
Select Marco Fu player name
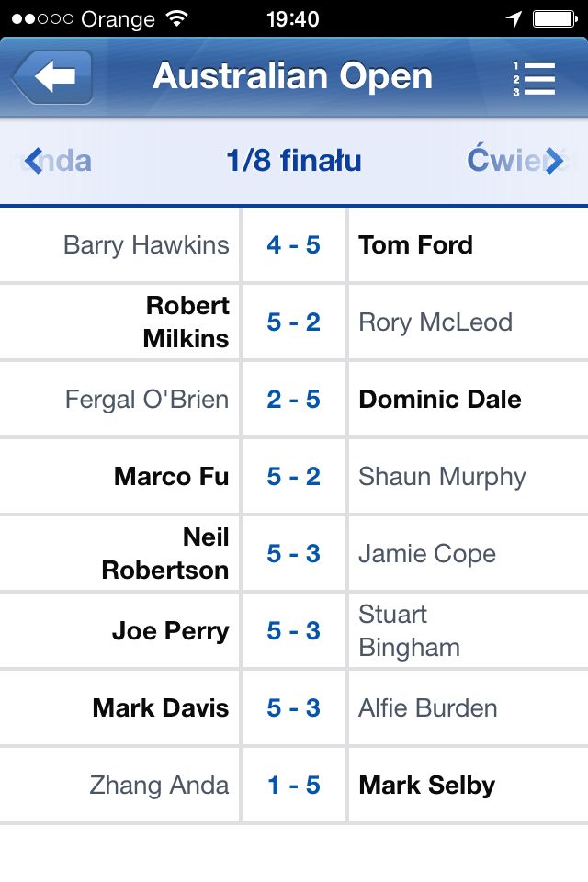coord(171,477)
